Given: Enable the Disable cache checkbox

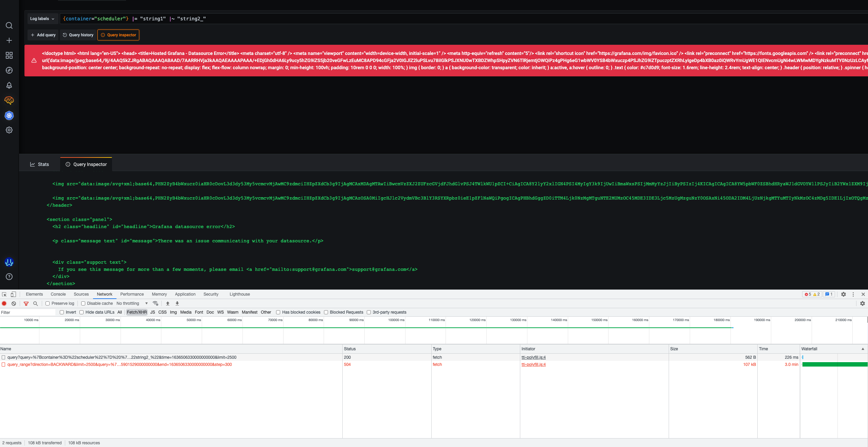Looking at the screenshot, I should click(83, 303).
